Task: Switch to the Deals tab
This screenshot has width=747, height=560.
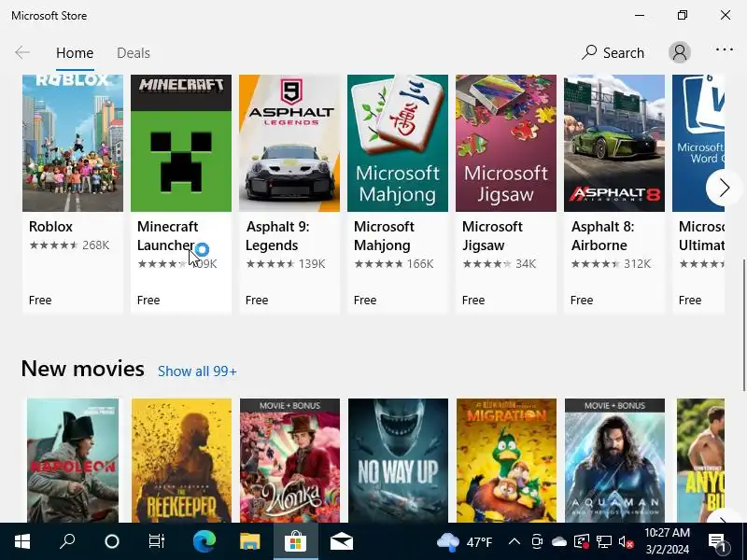Action: [134, 53]
